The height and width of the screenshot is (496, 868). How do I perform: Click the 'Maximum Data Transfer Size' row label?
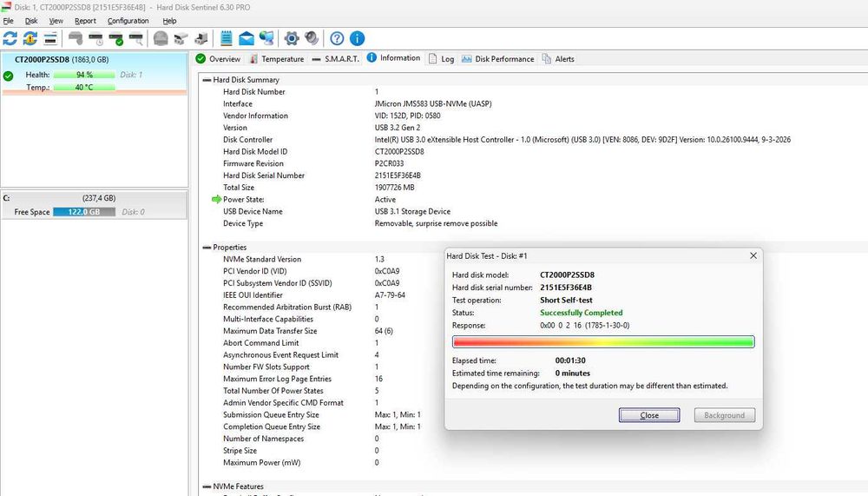coord(270,331)
